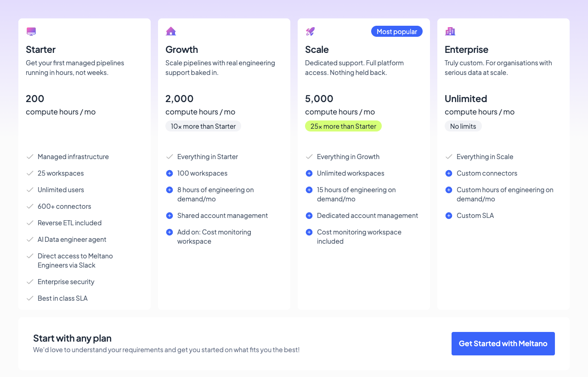Screen dimensions: 588x377
Task: Click the plus icon beside Custom connectors
Action: (449, 173)
